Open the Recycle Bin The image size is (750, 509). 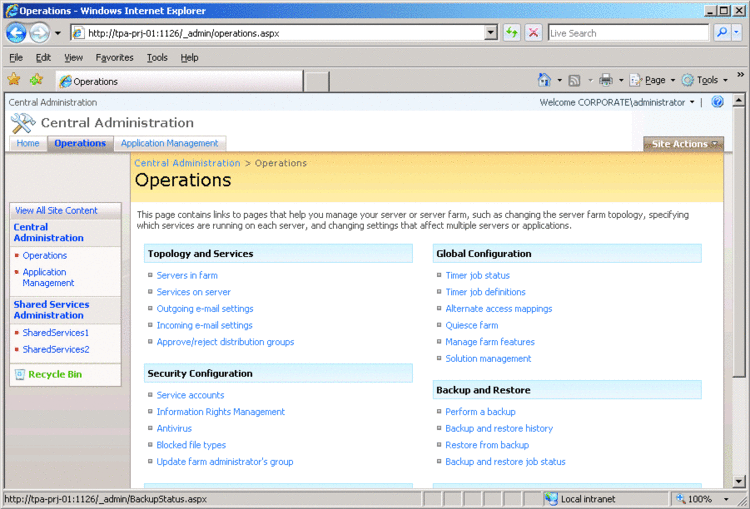click(x=55, y=374)
